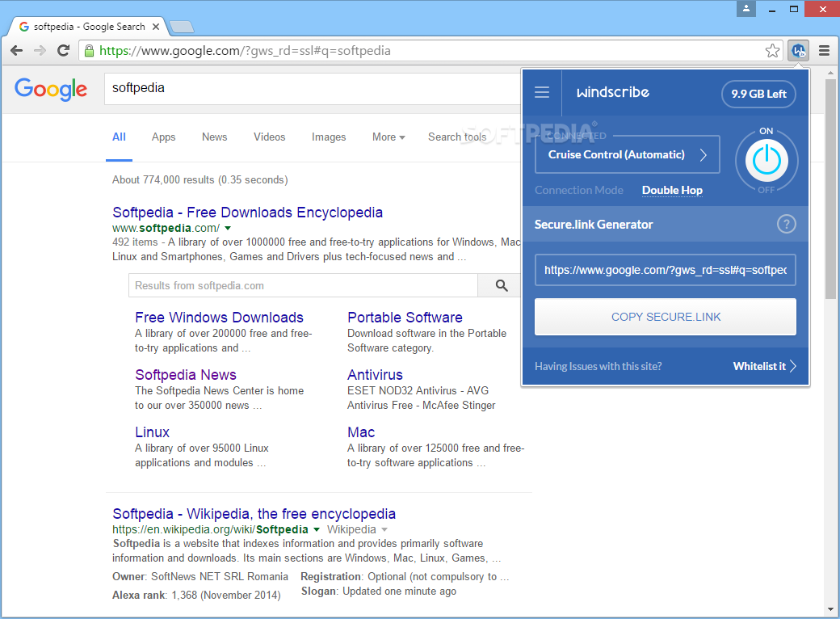Click the search magnifier in softpedia.com results box

[x=502, y=285]
